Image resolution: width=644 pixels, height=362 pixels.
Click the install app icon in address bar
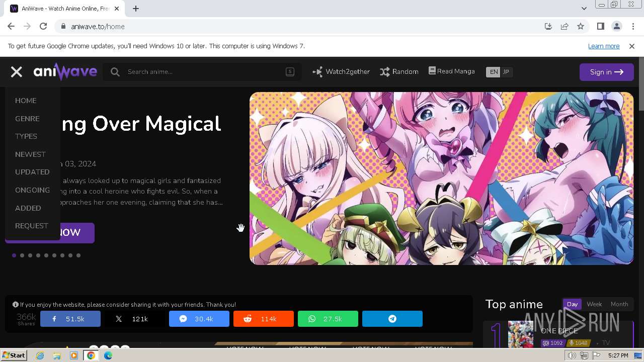[x=548, y=27]
